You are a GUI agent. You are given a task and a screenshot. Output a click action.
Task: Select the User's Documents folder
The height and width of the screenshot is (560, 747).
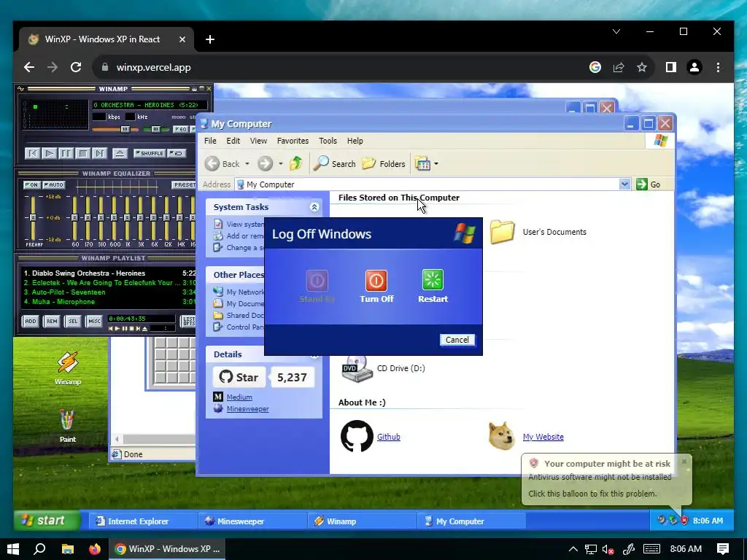pyautogui.click(x=502, y=232)
